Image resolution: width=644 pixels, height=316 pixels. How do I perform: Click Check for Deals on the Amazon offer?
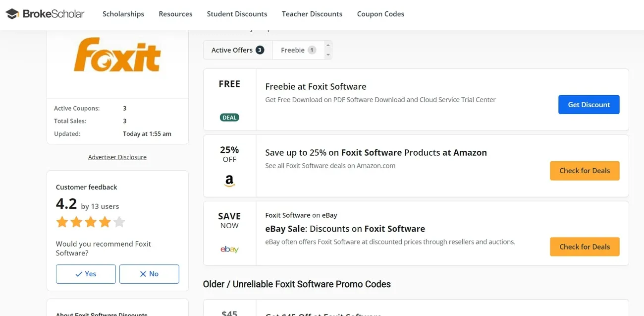[585, 171]
